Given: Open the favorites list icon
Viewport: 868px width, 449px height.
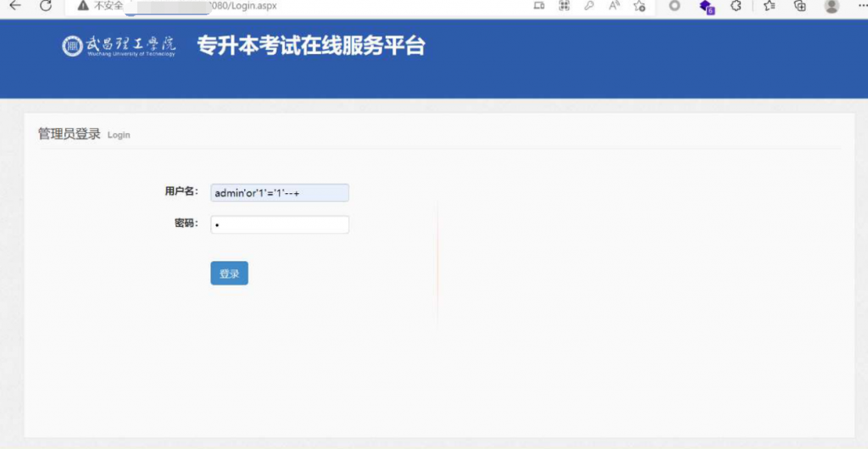Looking at the screenshot, I should 769,6.
